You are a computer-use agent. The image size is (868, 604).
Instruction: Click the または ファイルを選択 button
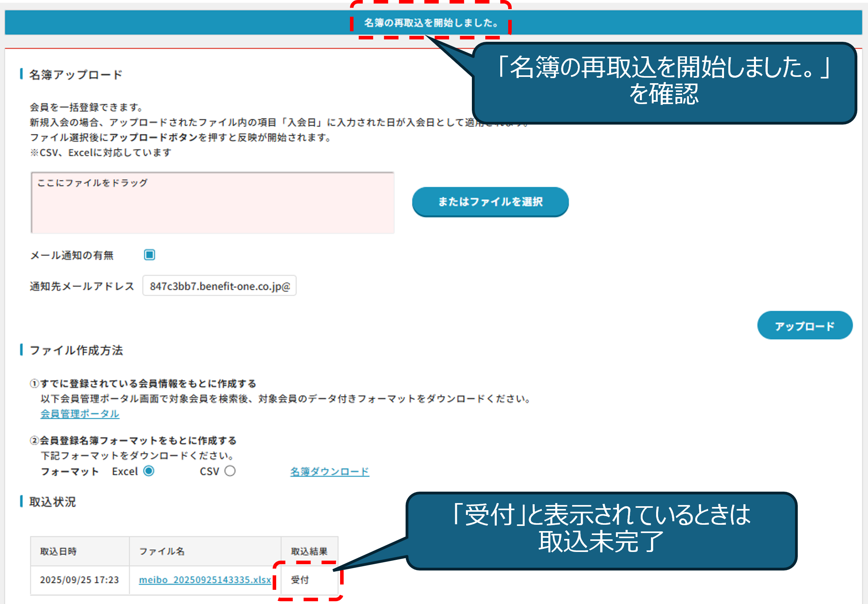pyautogui.click(x=490, y=202)
